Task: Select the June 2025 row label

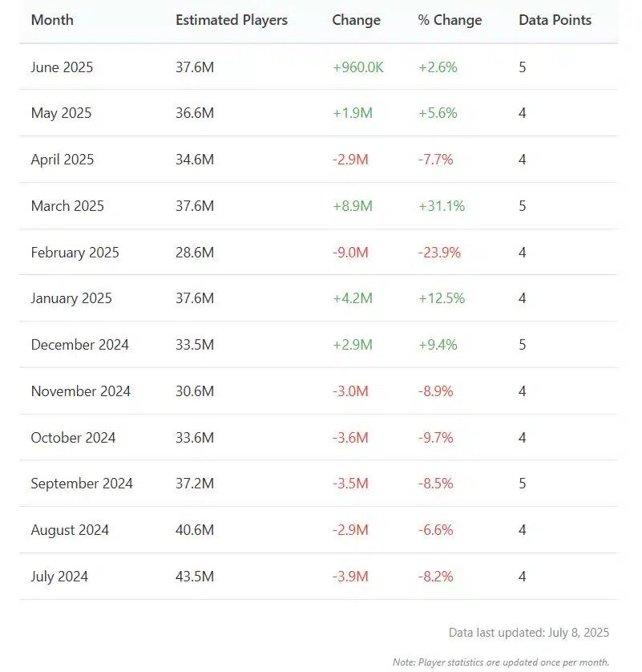Action: pyautogui.click(x=62, y=67)
